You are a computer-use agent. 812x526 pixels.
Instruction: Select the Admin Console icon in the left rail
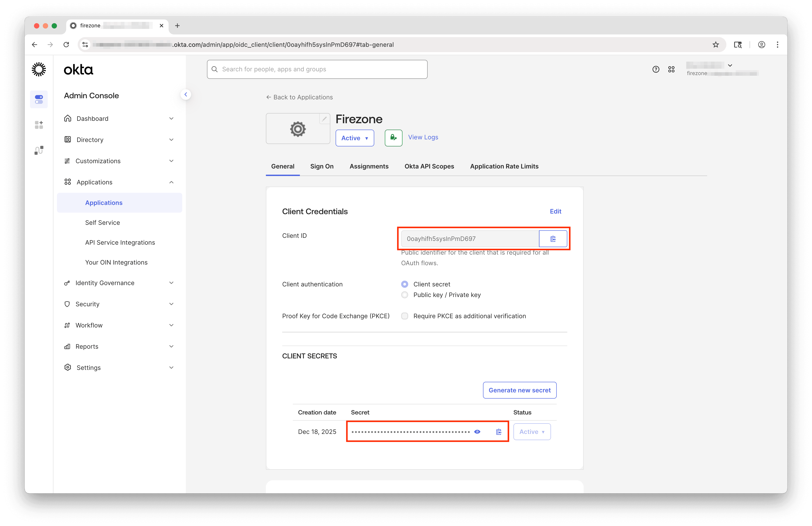tap(39, 99)
